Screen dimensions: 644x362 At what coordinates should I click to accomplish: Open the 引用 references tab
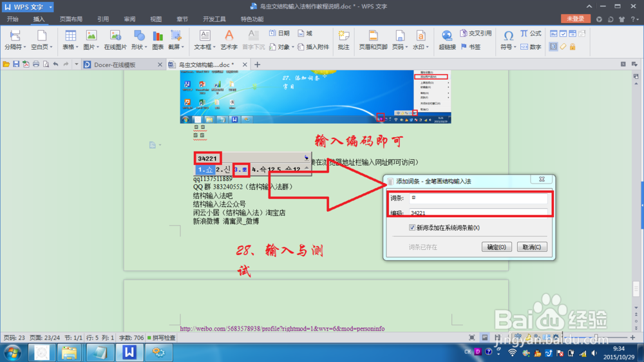click(102, 19)
